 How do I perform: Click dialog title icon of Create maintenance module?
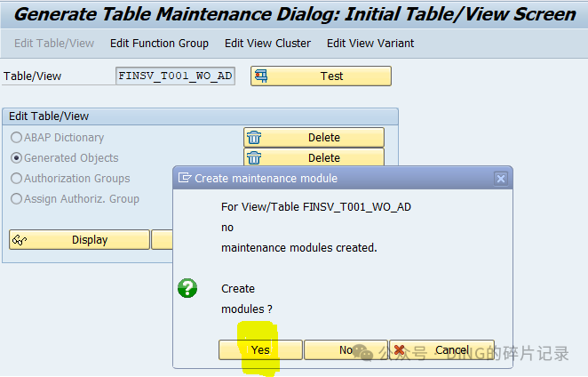(185, 178)
